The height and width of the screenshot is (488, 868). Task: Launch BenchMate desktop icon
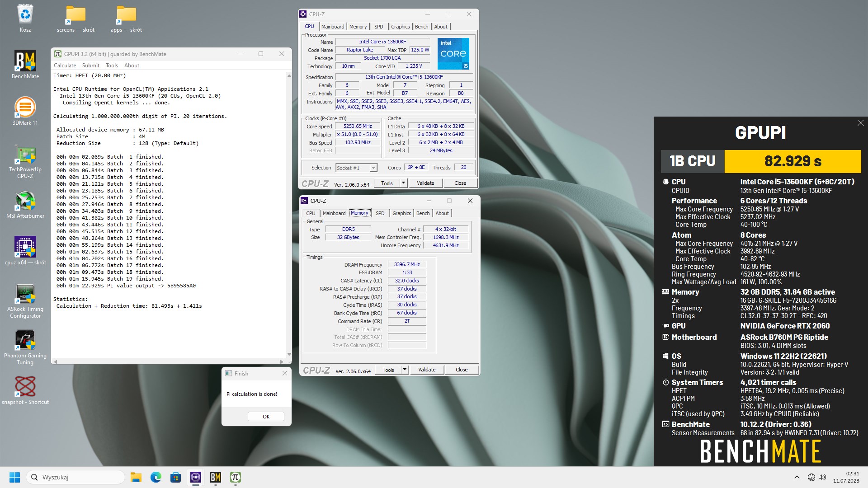[x=25, y=64]
